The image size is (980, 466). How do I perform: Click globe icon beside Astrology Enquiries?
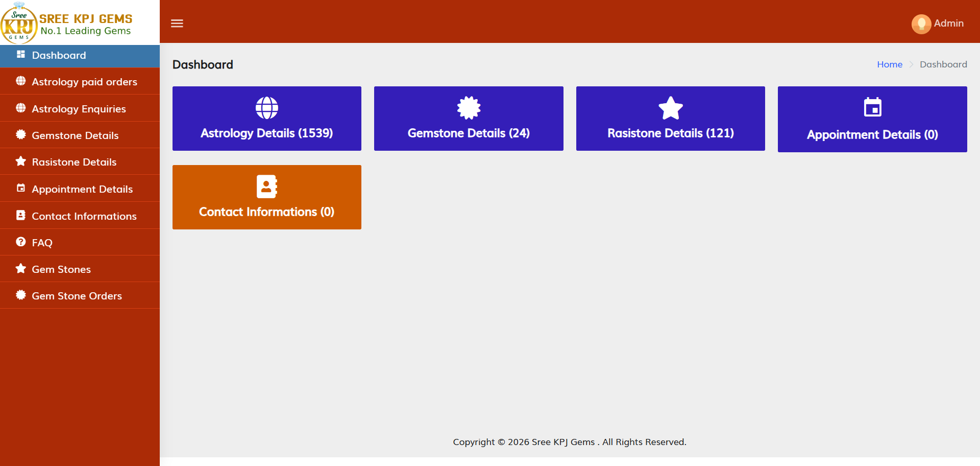click(x=21, y=108)
